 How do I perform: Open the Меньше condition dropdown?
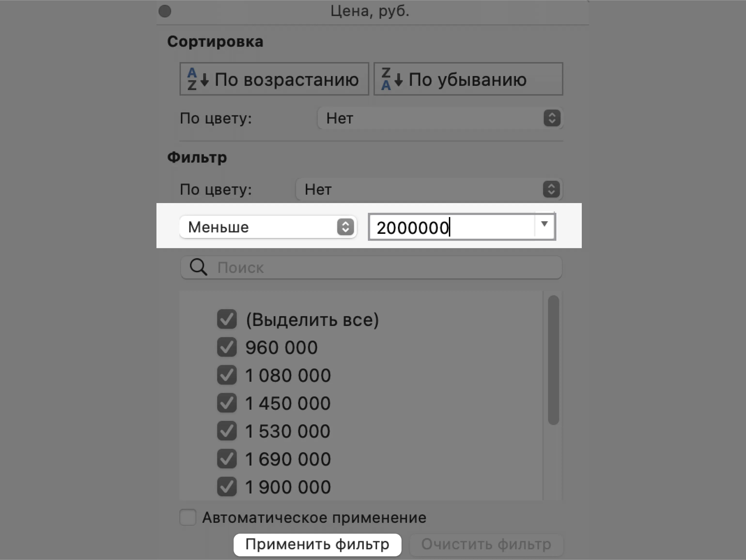(268, 227)
